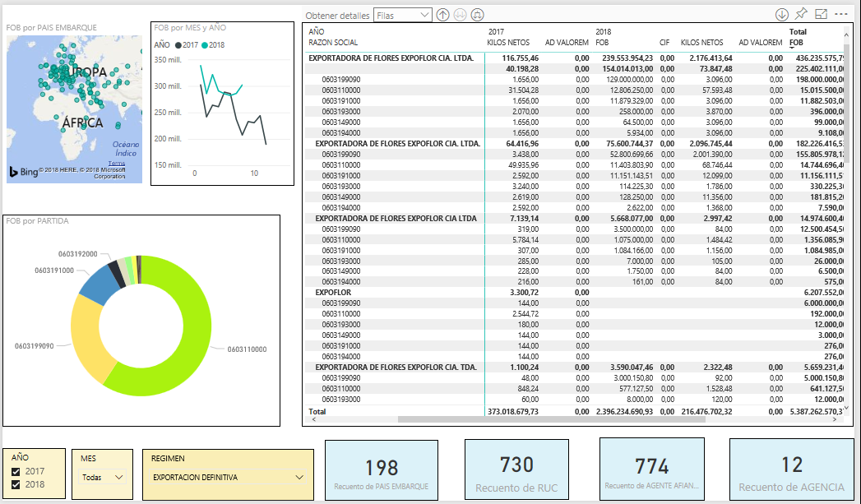Click the 774 Recuento de AGENTE card
The width and height of the screenshot is (861, 504).
tap(652, 469)
